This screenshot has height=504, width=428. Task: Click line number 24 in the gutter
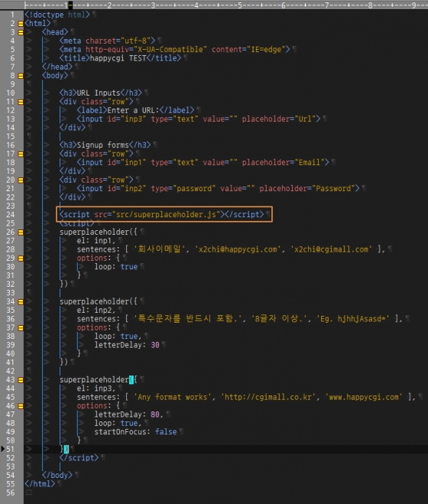(11, 215)
